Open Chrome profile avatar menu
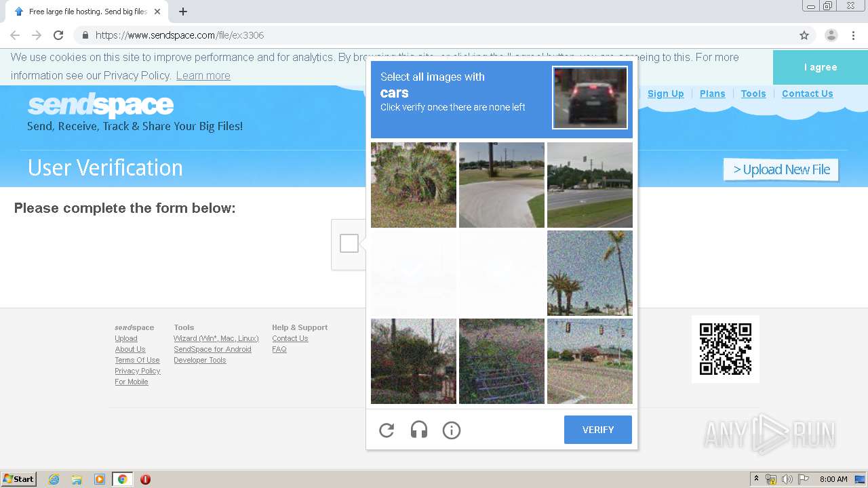868x488 pixels. [831, 35]
